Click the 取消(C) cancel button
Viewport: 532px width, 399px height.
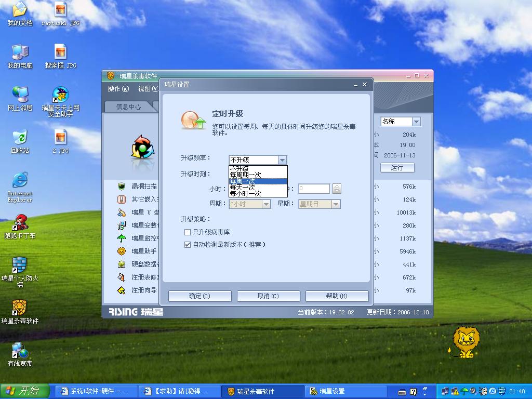pyautogui.click(x=269, y=296)
